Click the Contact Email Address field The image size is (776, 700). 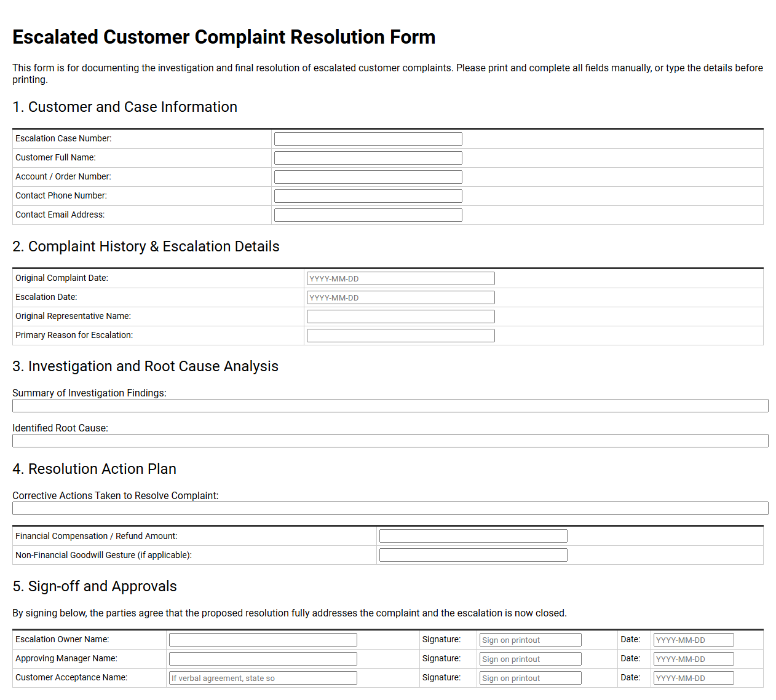coord(368,215)
